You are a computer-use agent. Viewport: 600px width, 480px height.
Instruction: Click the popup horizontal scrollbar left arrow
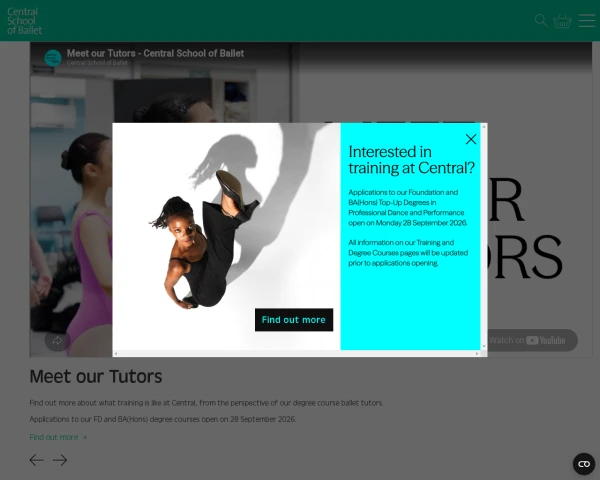116,353
